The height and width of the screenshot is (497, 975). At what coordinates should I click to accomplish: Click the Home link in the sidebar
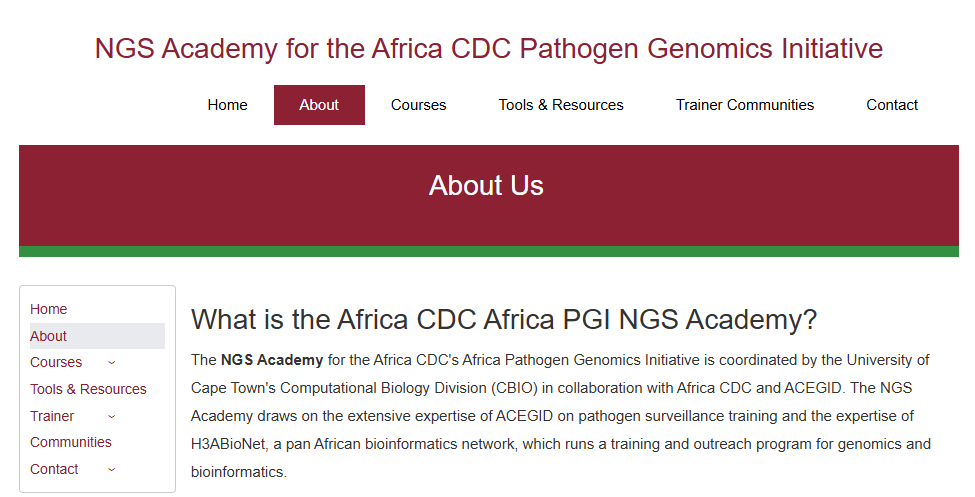coord(49,309)
